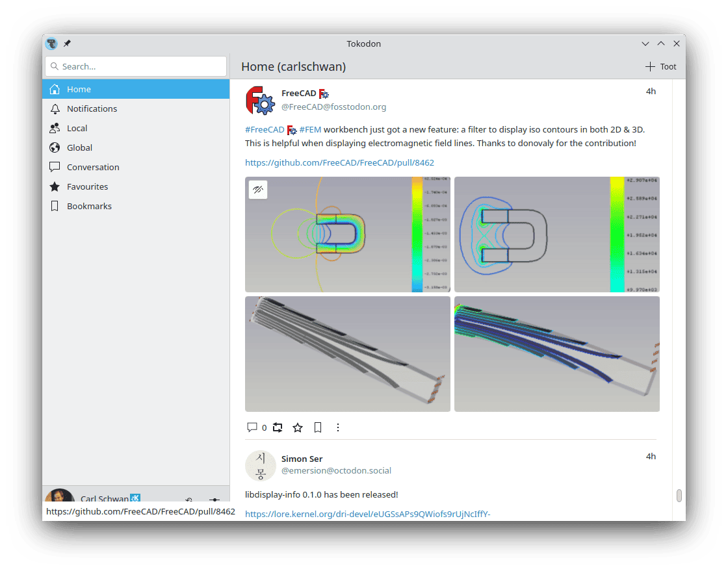Select Home in the sidebar
Screen dimensions: 728x571
(x=136, y=89)
